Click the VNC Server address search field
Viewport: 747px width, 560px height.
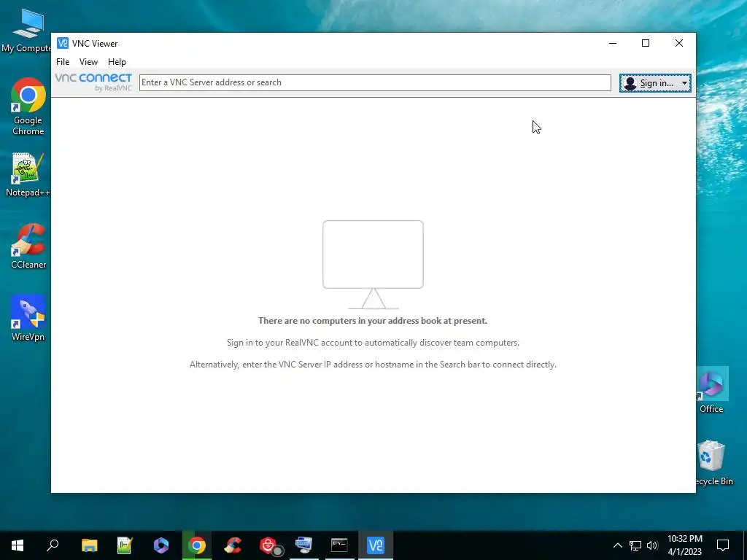[375, 82]
